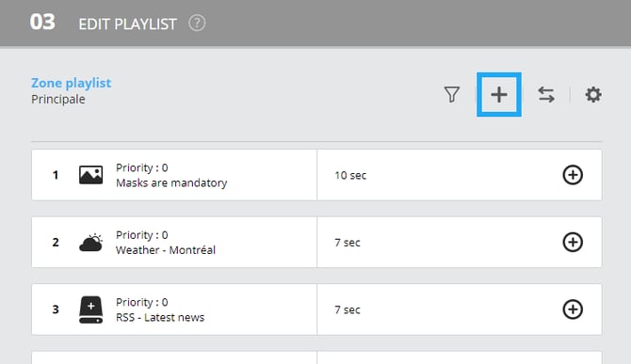Image resolution: width=631 pixels, height=364 pixels.
Task: Click the weather cloud icon for Montréal
Action: pyautogui.click(x=91, y=243)
